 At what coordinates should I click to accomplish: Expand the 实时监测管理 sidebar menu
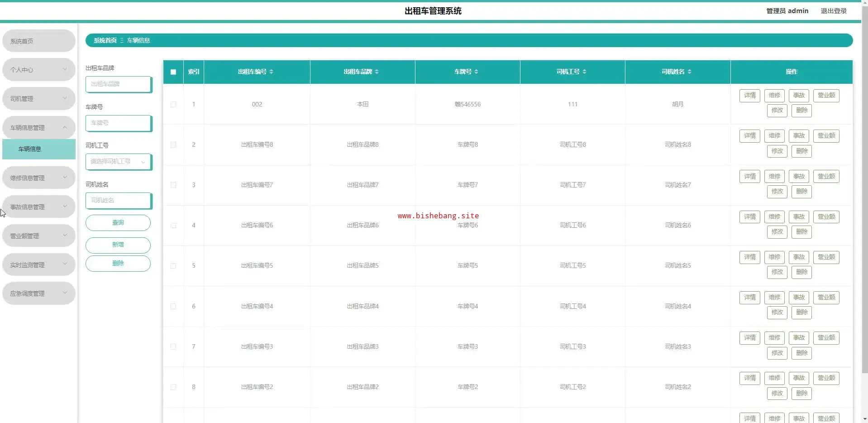(x=39, y=265)
